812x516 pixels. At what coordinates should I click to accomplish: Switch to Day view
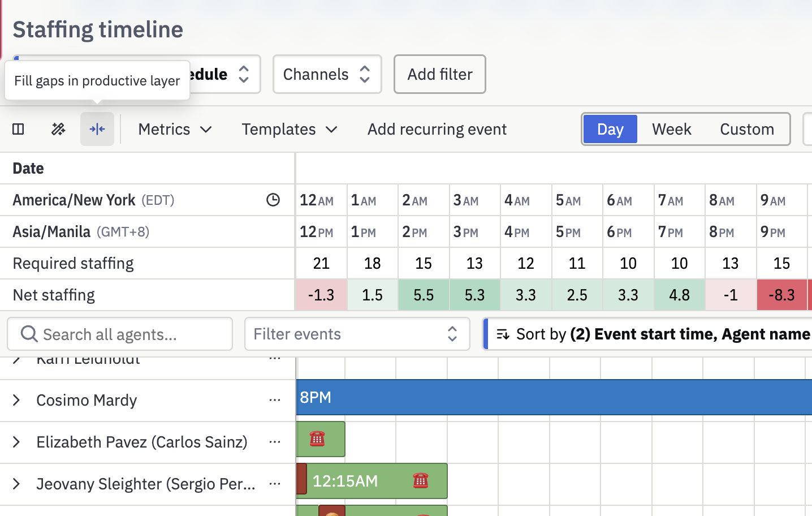(610, 129)
